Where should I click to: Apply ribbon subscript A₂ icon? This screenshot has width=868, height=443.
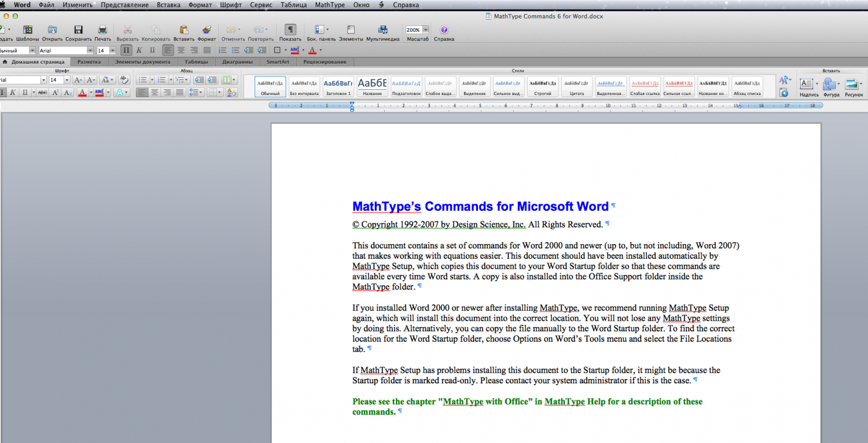[x=68, y=93]
